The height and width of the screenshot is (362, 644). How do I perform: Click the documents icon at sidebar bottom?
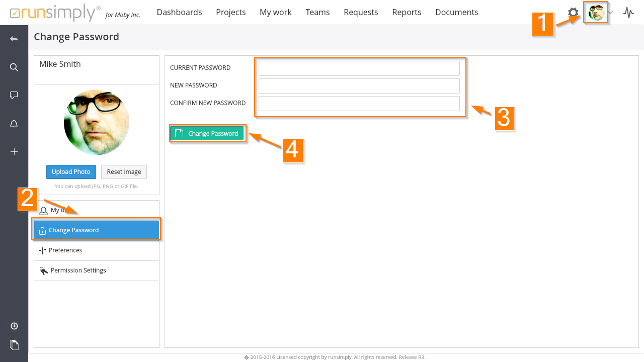point(14,345)
